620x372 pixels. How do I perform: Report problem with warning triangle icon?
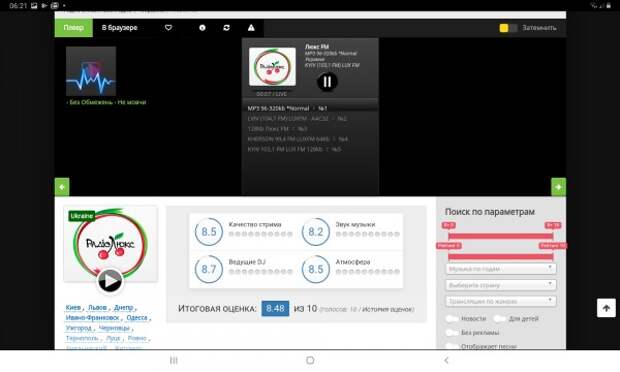tap(251, 28)
